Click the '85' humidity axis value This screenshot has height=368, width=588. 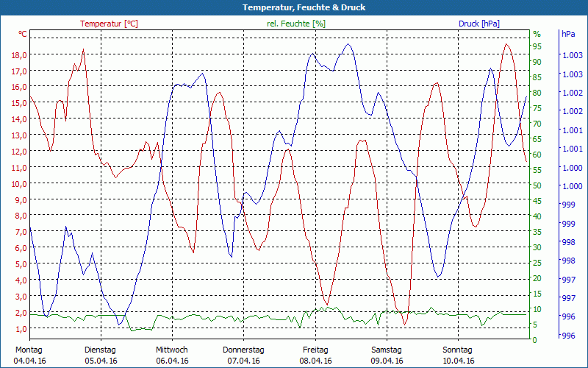point(537,77)
